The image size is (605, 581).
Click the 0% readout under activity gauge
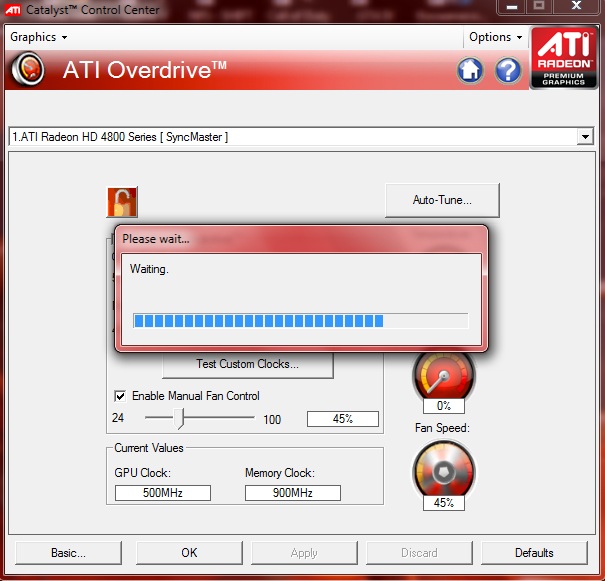444,406
